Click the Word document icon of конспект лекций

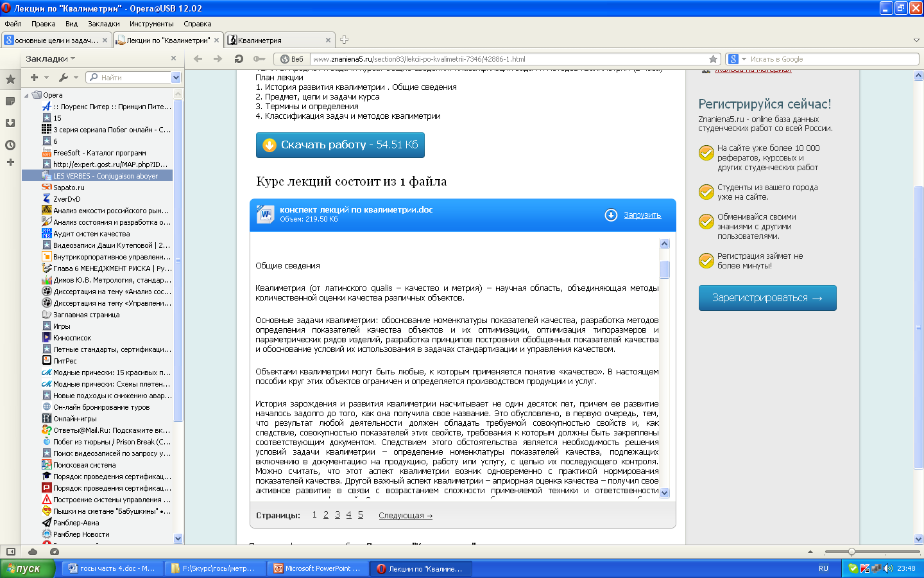click(x=265, y=215)
